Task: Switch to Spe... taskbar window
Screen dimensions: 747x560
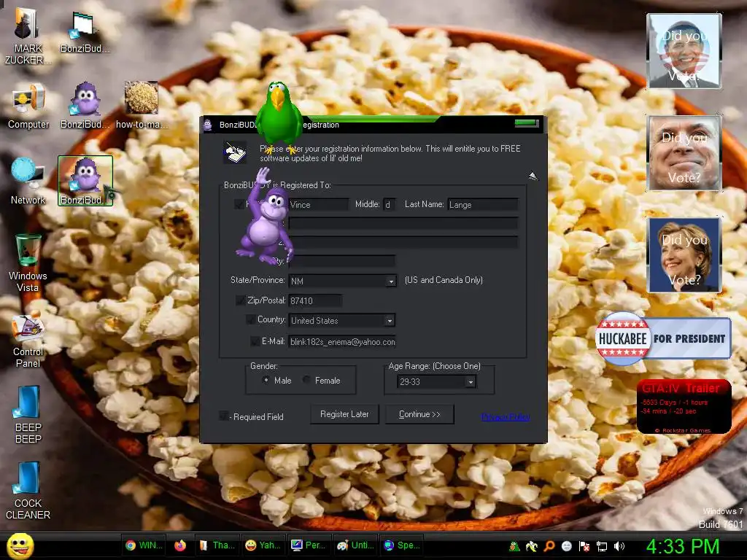Action: pos(402,545)
